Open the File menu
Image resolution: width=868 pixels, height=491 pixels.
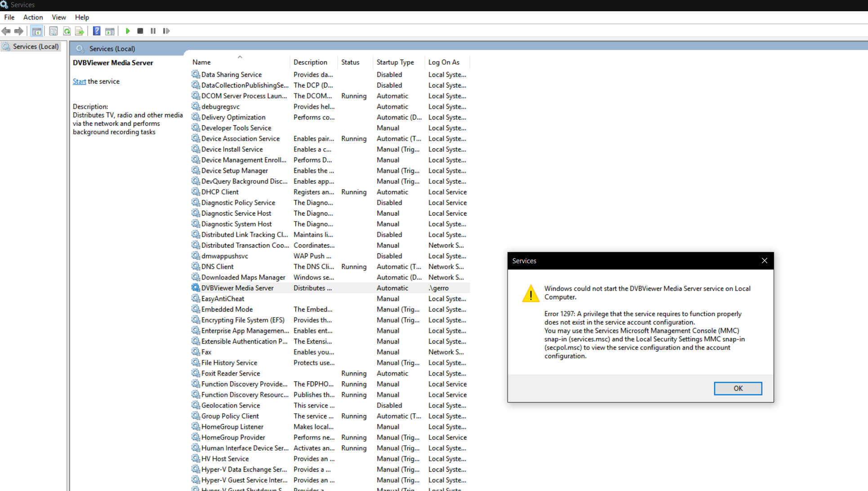9,17
